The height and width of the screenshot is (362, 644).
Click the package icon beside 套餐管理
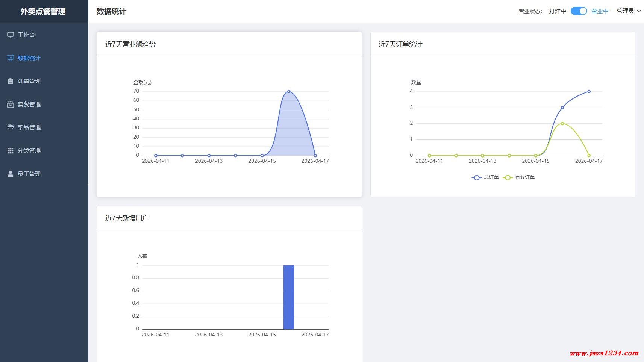click(x=11, y=105)
